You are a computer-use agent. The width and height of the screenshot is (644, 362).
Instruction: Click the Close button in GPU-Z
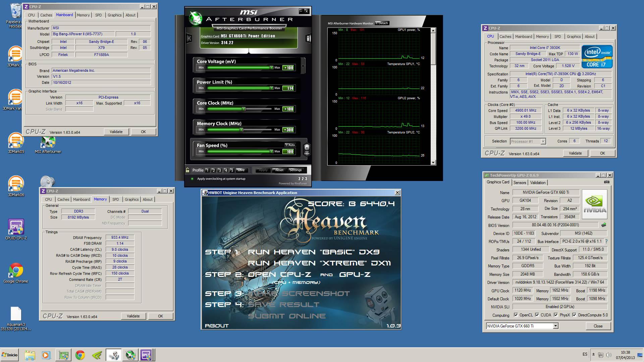click(x=598, y=326)
